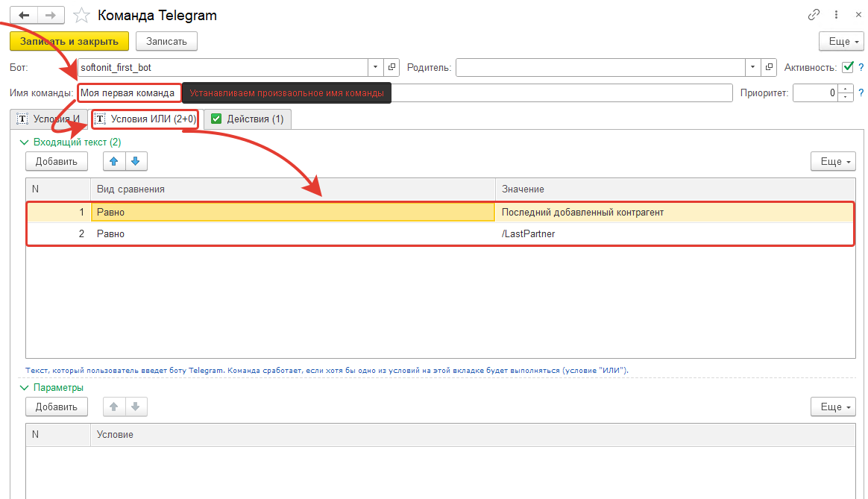Collapse the Параметры section
Image resolution: width=868 pixels, height=499 pixels.
pos(23,388)
